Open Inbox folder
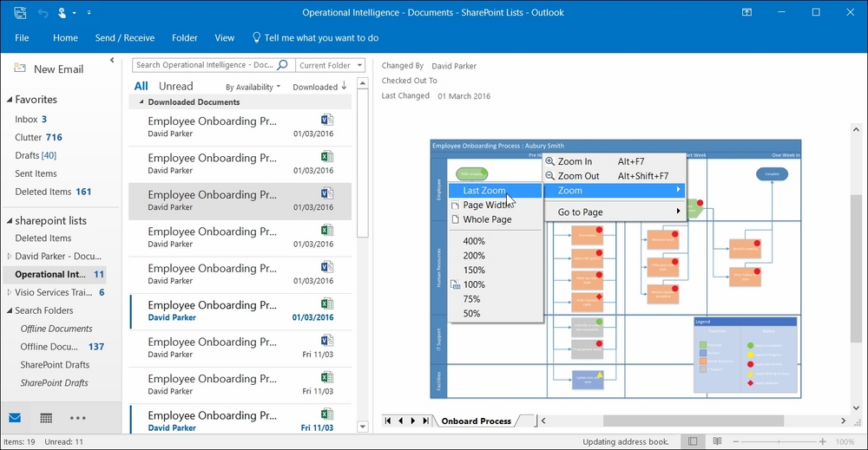The image size is (868, 450). pyautogui.click(x=31, y=119)
